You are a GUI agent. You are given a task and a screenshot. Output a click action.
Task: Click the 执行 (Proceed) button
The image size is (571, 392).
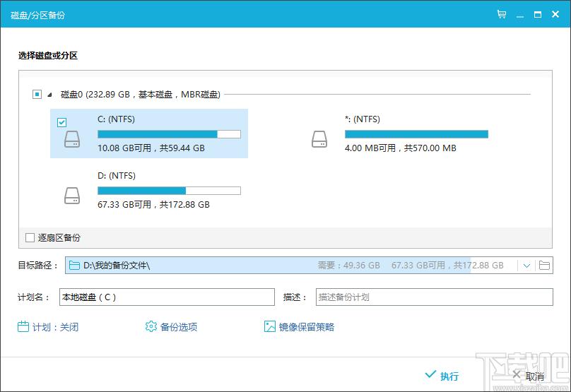[442, 376]
